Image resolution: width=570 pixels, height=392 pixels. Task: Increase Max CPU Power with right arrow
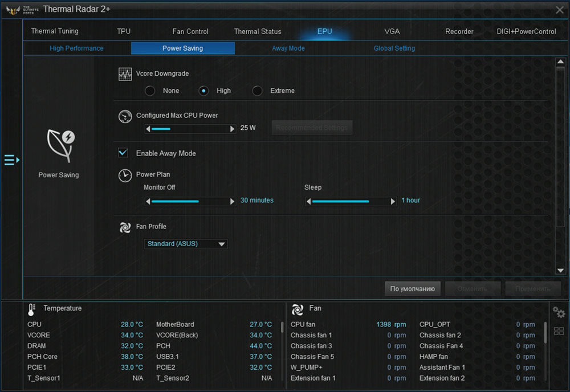click(233, 129)
